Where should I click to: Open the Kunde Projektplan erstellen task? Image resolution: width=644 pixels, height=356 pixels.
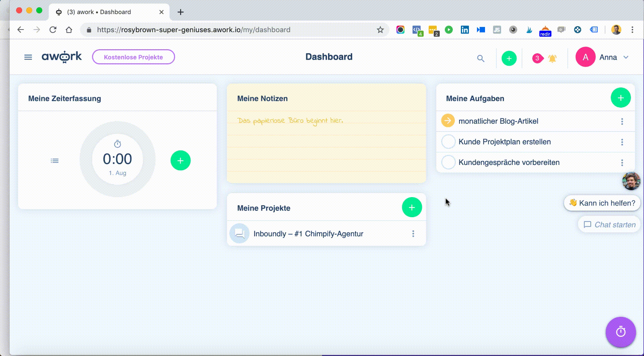click(x=504, y=142)
